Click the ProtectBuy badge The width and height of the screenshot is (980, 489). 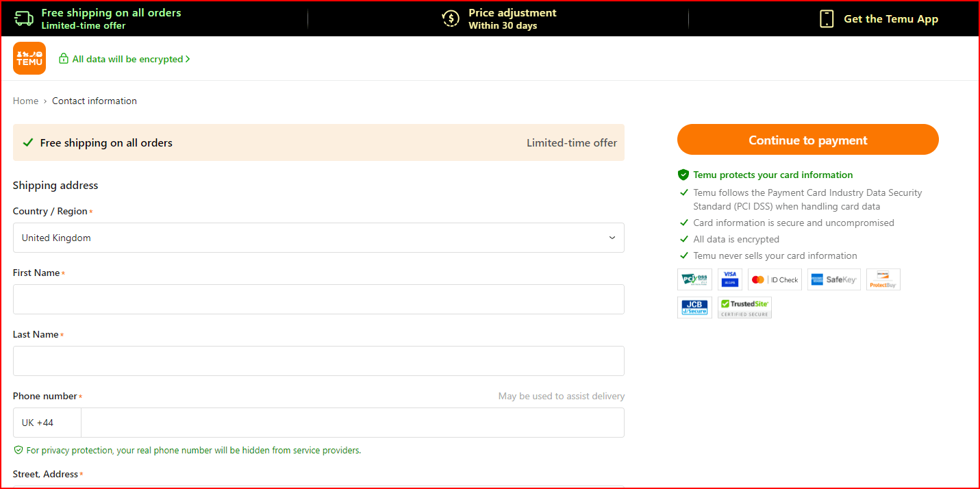coord(883,279)
